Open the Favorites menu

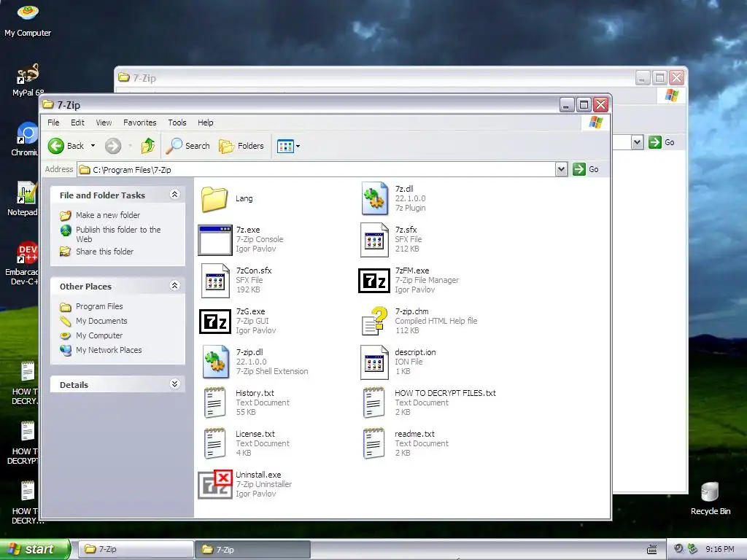139,122
